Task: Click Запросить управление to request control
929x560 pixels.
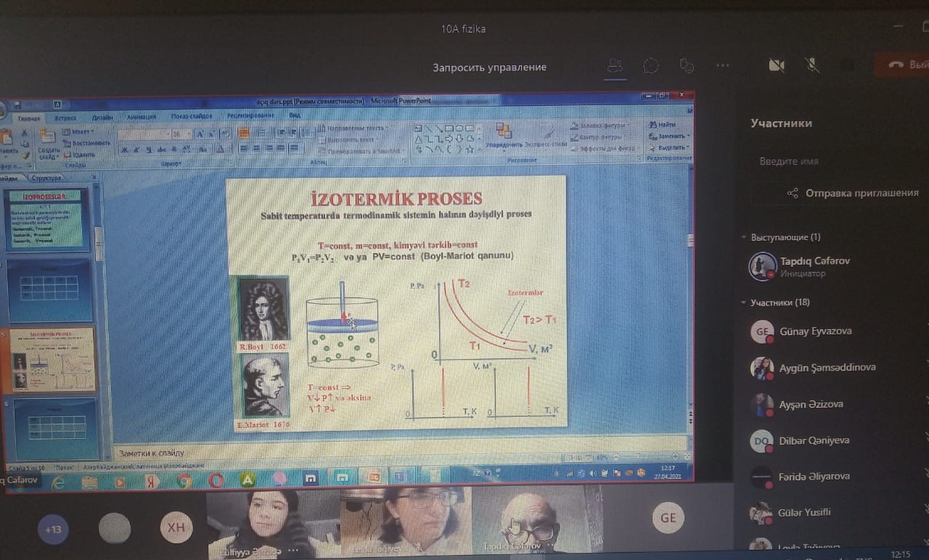Action: tap(489, 67)
